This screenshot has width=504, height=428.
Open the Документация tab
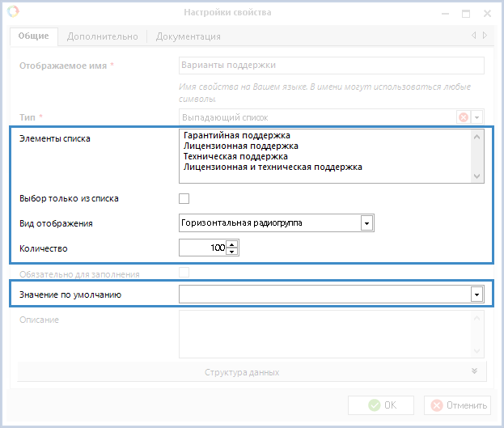[x=188, y=36]
